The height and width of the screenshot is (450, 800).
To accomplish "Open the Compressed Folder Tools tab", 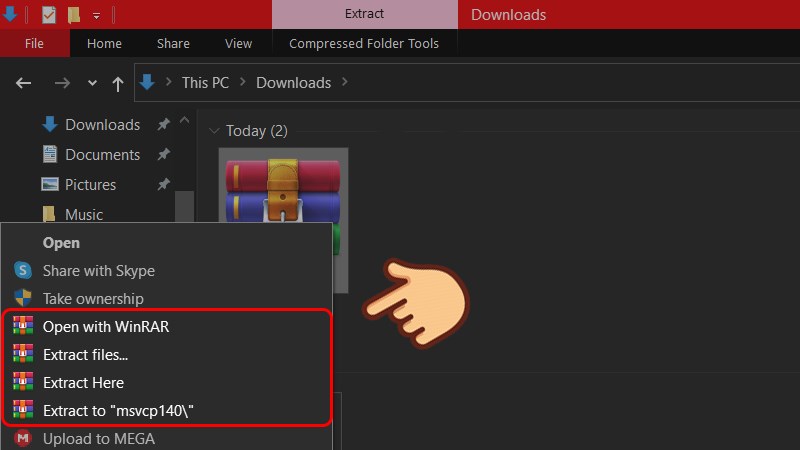I will pos(363,43).
